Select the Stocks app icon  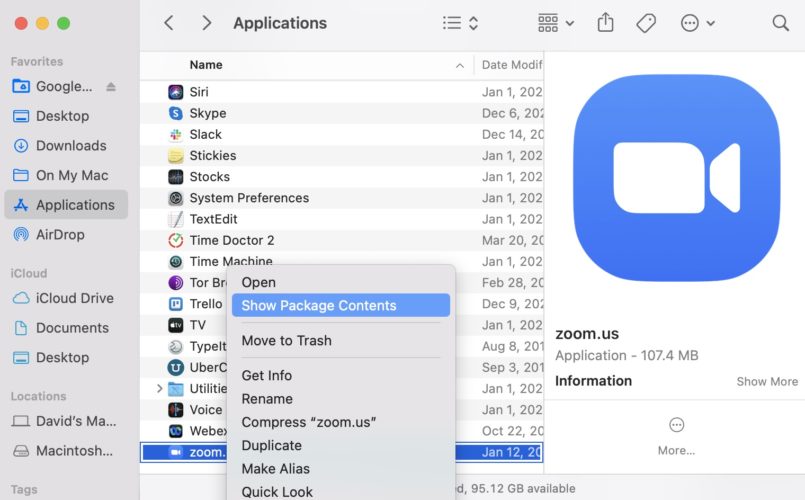pyautogui.click(x=176, y=177)
